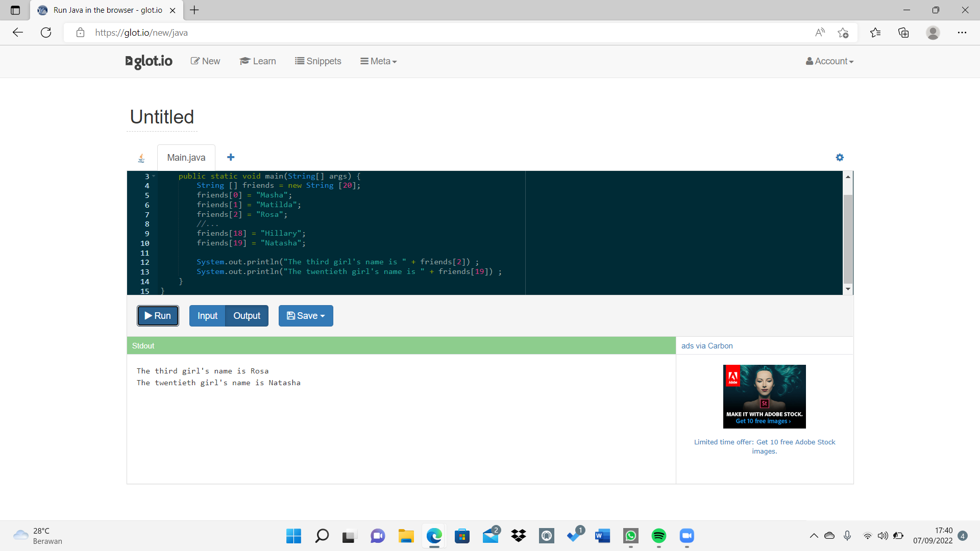
Task: Open Learn via the graduation cap icon
Action: (258, 61)
